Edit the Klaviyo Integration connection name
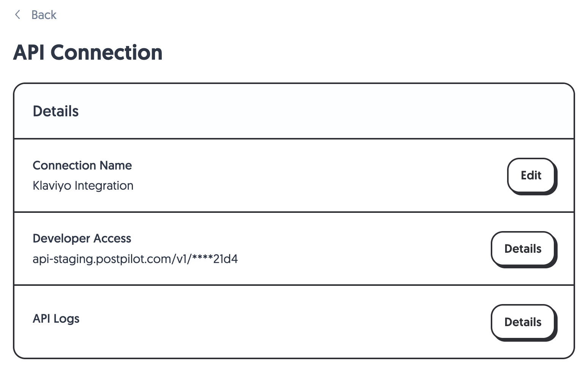The height and width of the screenshot is (374, 588). pos(531,175)
